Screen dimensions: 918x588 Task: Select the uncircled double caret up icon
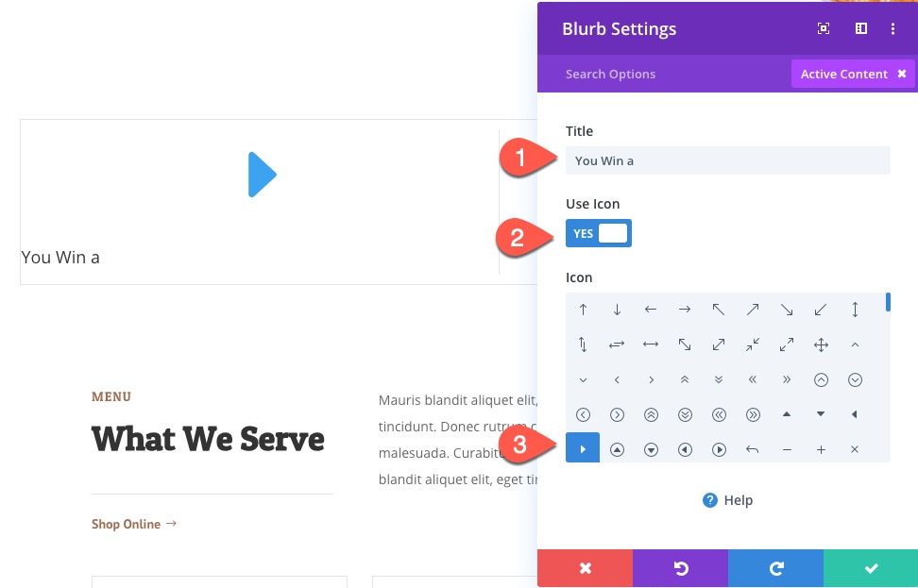coord(685,379)
